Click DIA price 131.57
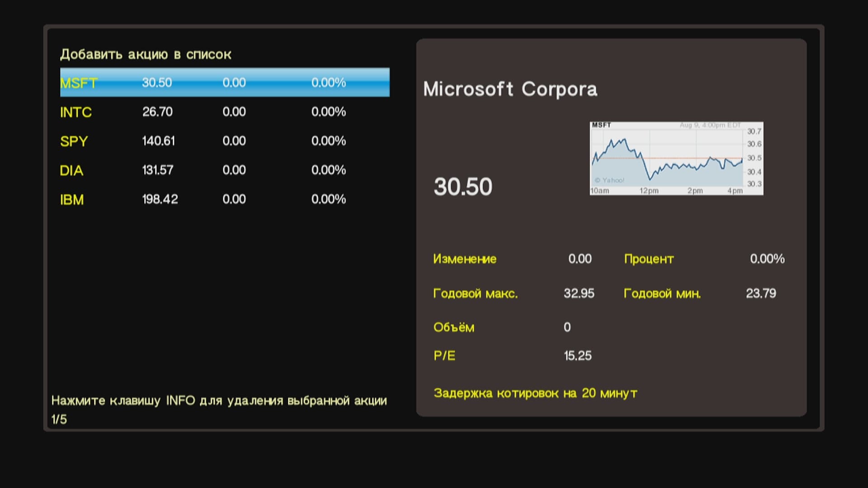Screen dimensions: 868x488 tap(157, 170)
